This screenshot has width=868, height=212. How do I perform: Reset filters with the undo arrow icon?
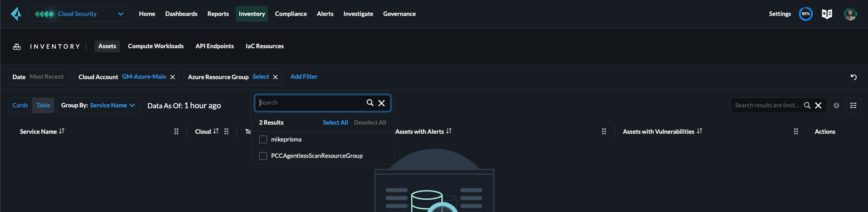853,77
